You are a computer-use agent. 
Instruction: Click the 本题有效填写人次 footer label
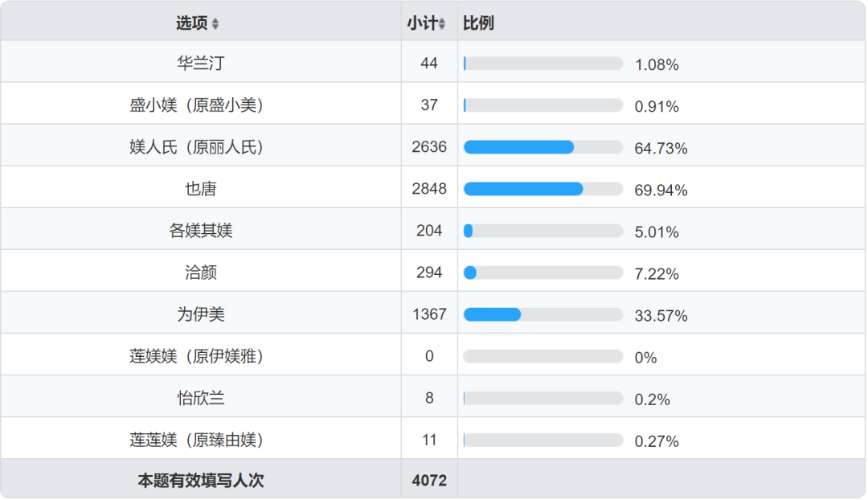click(x=200, y=480)
